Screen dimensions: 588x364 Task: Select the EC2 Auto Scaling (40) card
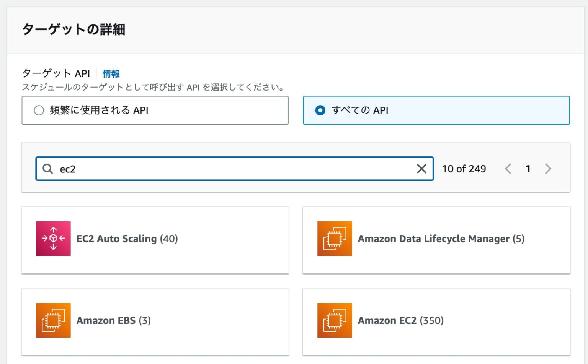tap(155, 239)
